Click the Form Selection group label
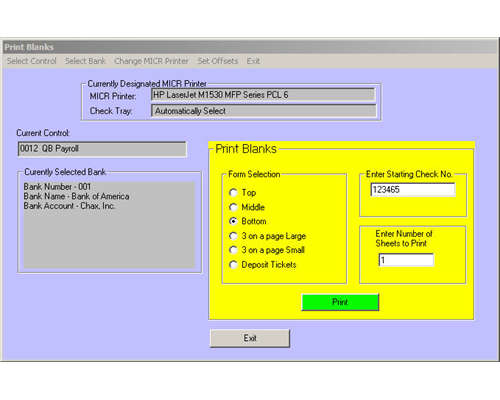This screenshot has height=400, width=500. tap(254, 174)
